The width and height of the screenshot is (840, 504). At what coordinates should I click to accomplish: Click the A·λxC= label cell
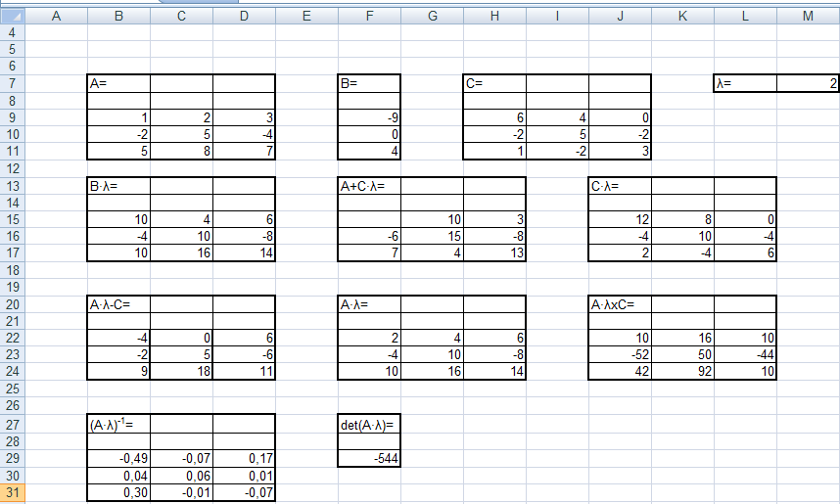(x=621, y=304)
